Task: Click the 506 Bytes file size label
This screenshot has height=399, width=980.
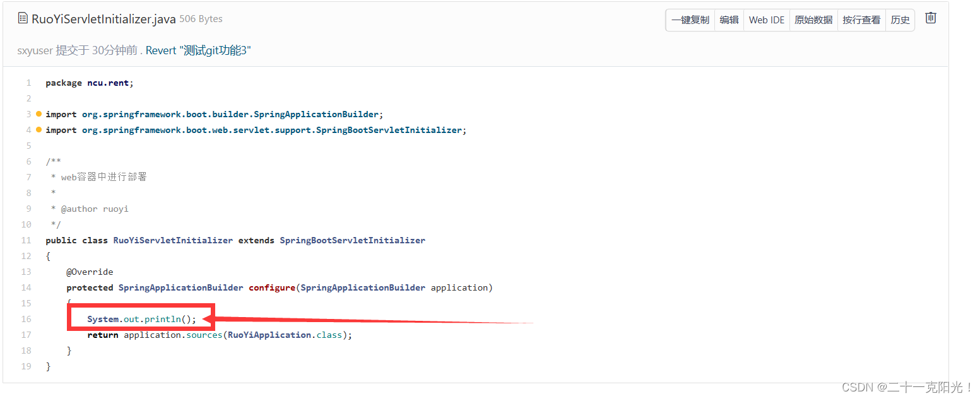Action: (x=201, y=19)
